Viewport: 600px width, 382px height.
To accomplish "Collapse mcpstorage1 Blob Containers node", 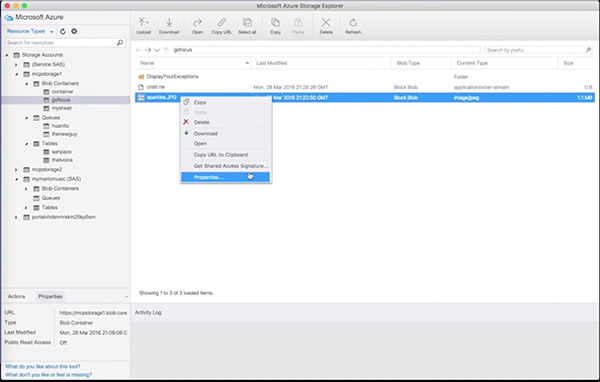I will 26,83.
